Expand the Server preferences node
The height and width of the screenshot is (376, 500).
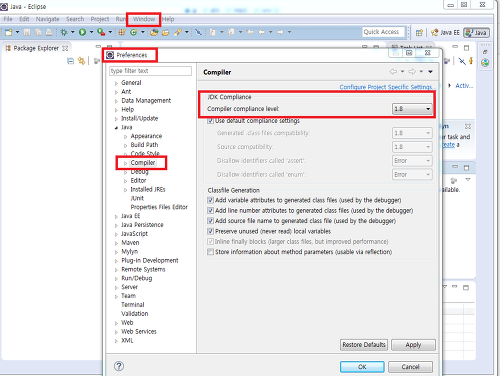(116, 287)
